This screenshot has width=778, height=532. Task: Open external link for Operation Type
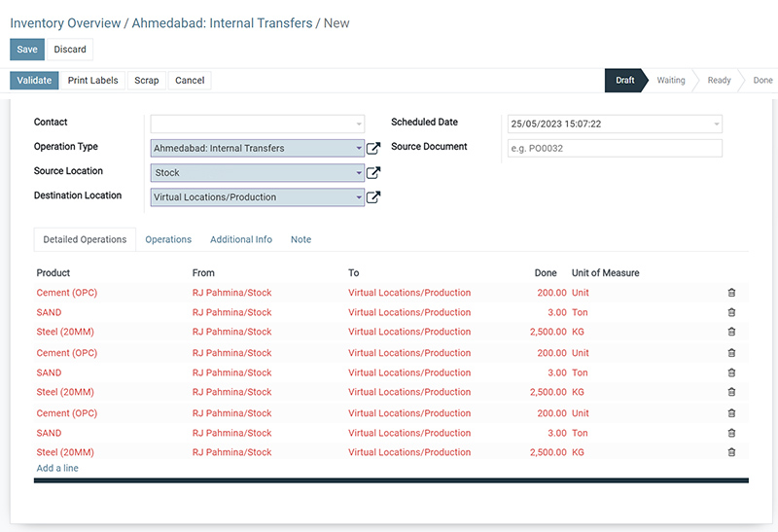[x=373, y=148]
